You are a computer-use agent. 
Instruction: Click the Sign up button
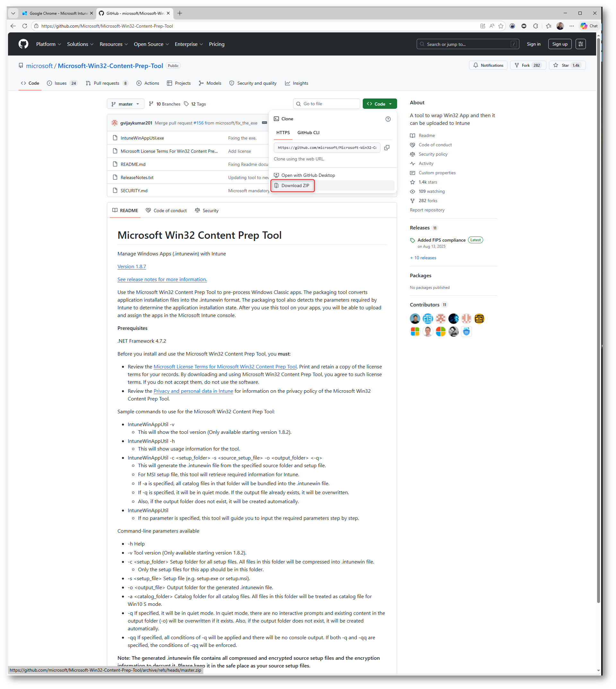[560, 44]
